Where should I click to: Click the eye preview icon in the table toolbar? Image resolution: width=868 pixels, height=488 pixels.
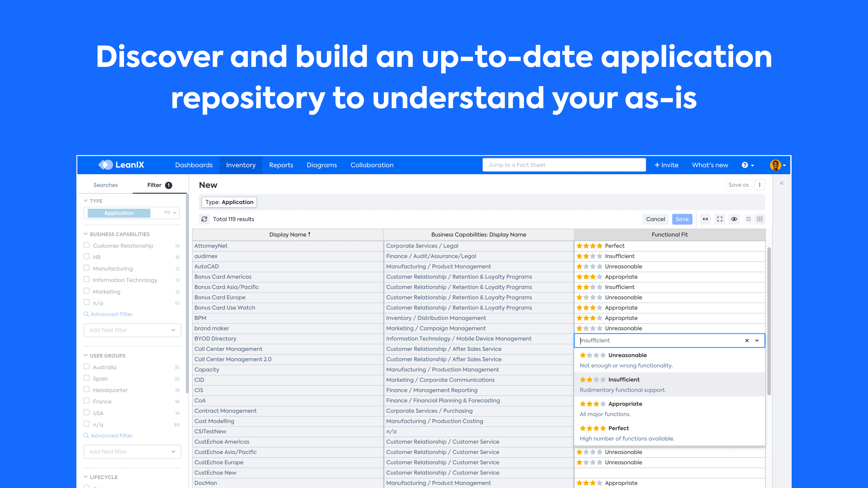(734, 219)
